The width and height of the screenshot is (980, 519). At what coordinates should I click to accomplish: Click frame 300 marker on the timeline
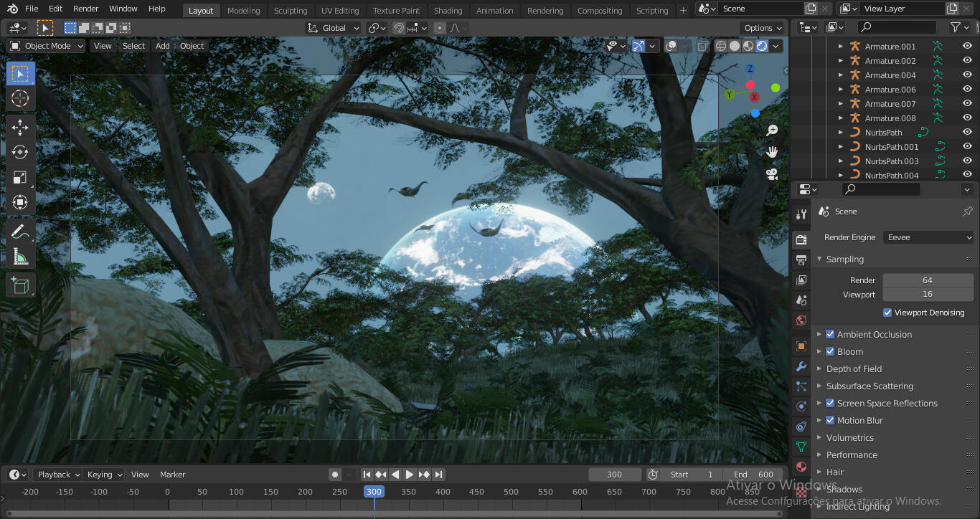pos(373,492)
